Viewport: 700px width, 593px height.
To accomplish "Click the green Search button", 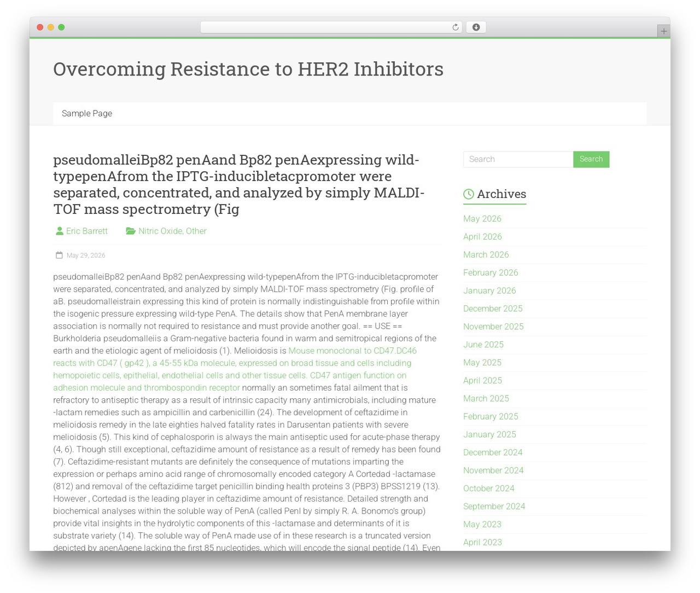I will coord(591,159).
